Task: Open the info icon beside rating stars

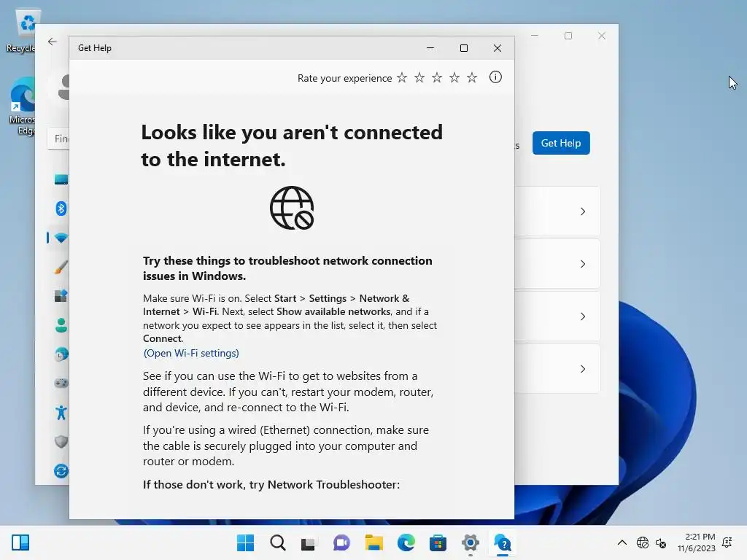Action: click(495, 77)
